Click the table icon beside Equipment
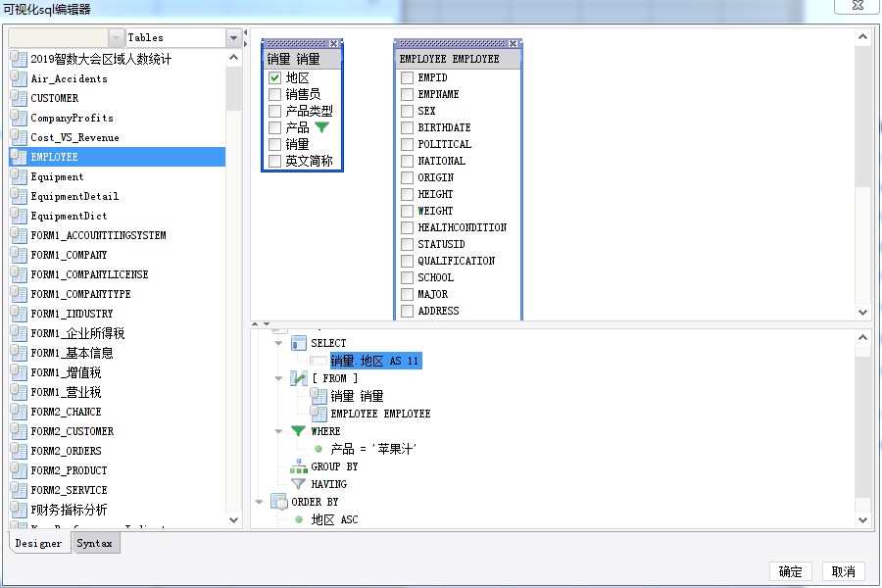Image resolution: width=882 pixels, height=588 pixels. pyautogui.click(x=19, y=176)
